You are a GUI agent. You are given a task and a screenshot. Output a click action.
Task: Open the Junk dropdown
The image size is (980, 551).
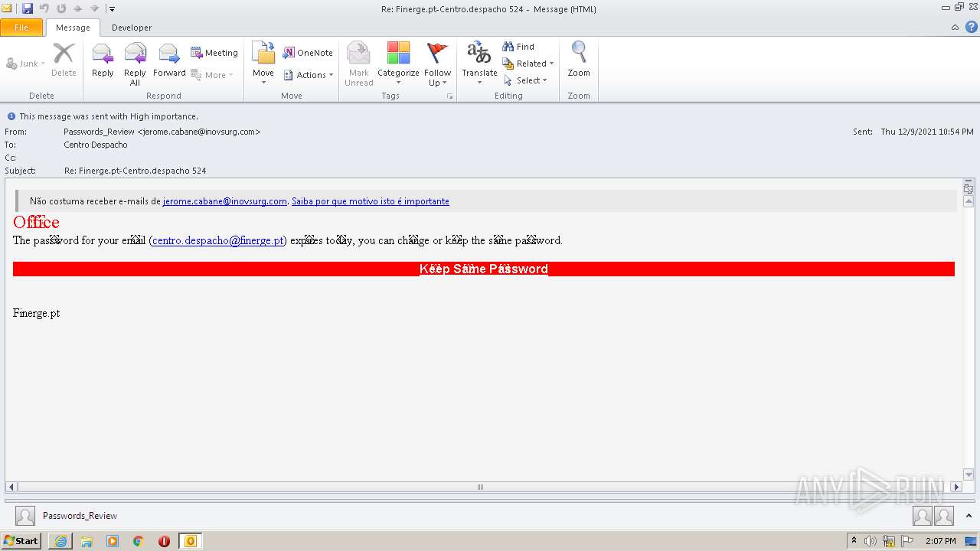pyautogui.click(x=26, y=64)
